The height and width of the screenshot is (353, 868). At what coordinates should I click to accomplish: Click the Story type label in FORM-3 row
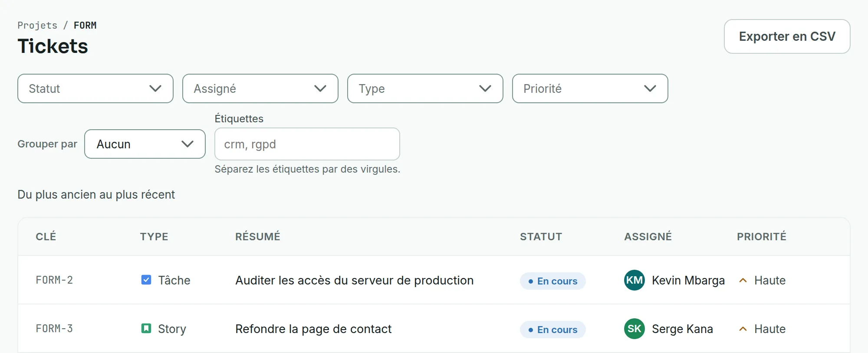[x=172, y=329]
